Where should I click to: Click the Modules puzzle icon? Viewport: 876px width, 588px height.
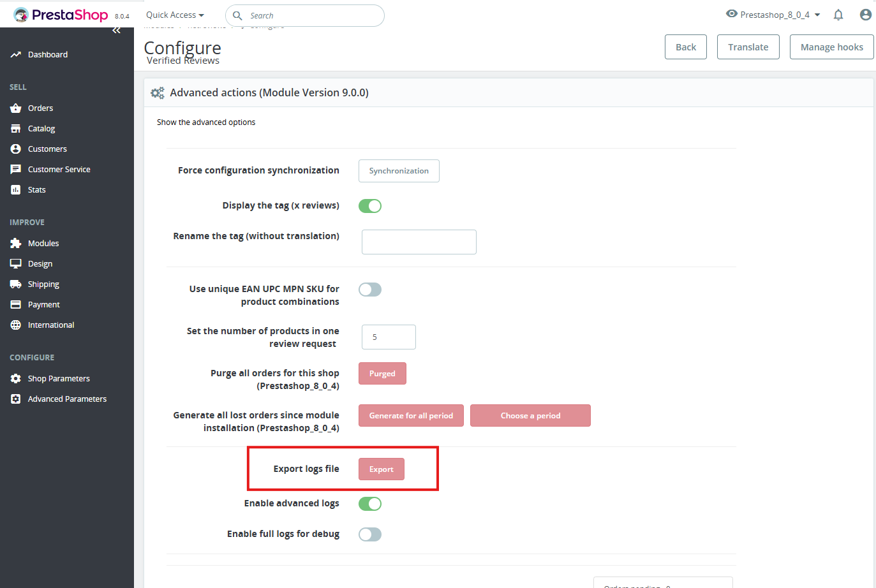click(16, 244)
